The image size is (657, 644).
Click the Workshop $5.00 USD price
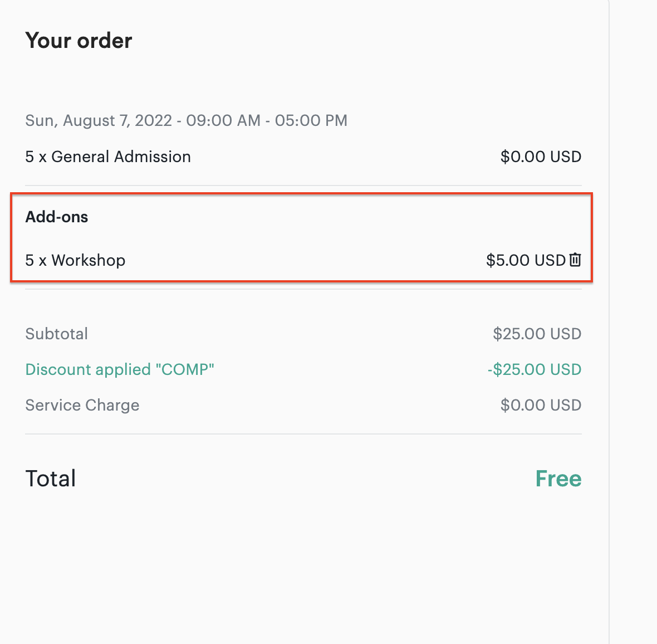tap(526, 260)
